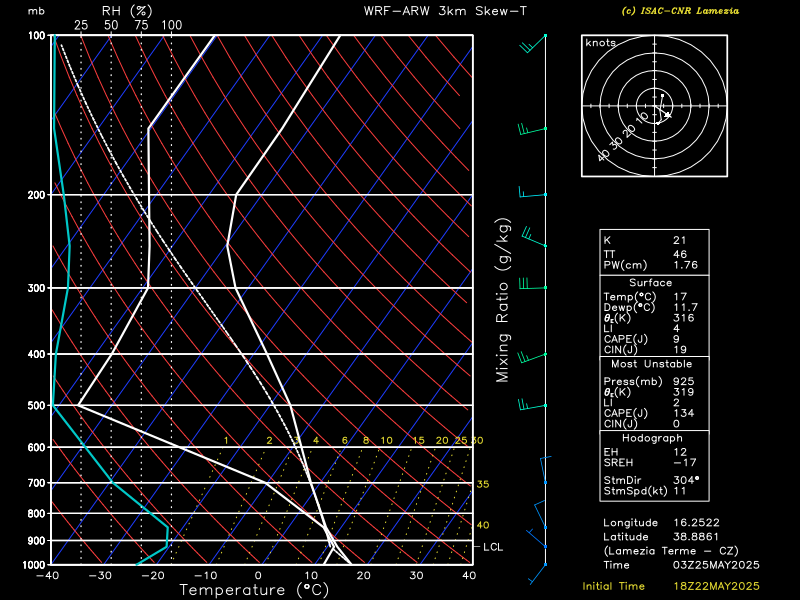Click the yellow '15' mixing ratio label
800x600 pixels.
pos(418,440)
